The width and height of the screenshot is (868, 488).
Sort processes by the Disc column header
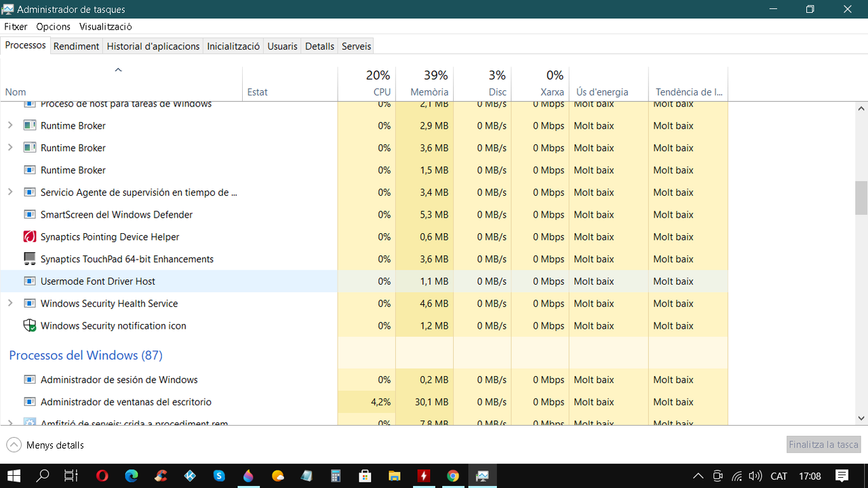[x=482, y=83]
